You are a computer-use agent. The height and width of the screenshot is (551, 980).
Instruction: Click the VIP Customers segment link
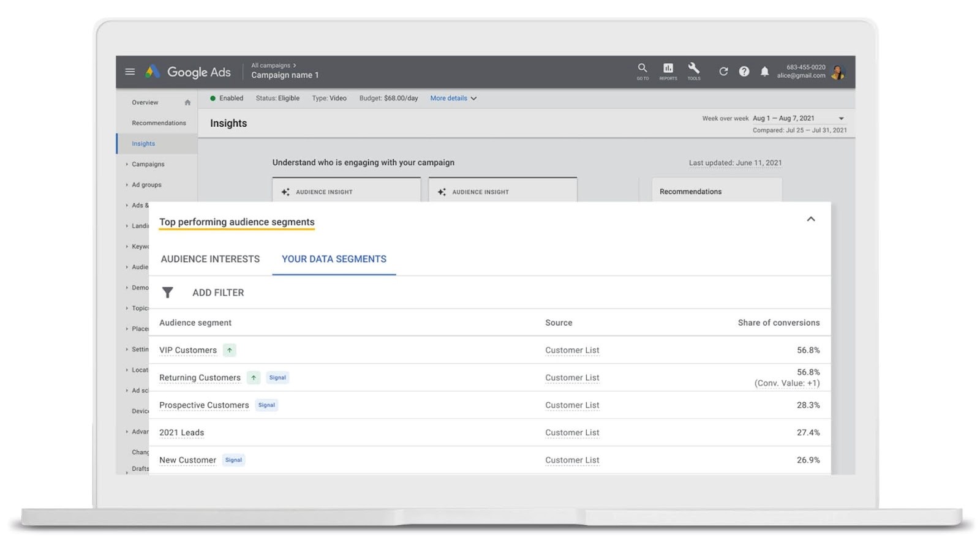point(188,350)
